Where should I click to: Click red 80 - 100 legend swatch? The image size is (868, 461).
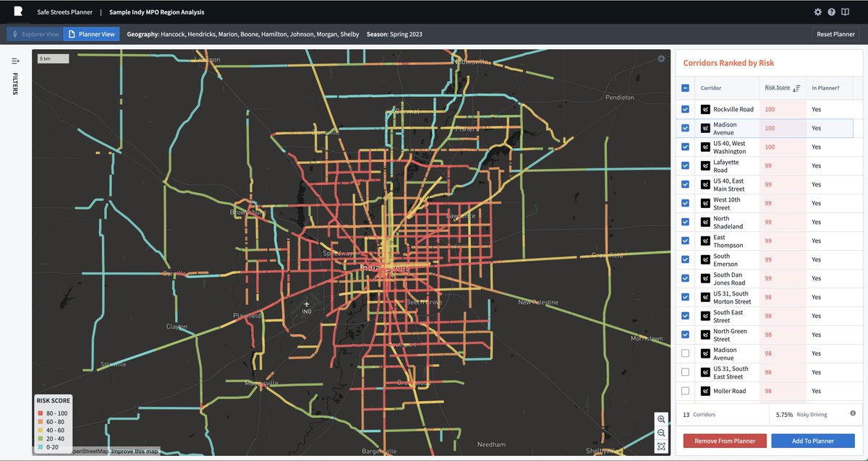click(x=40, y=412)
